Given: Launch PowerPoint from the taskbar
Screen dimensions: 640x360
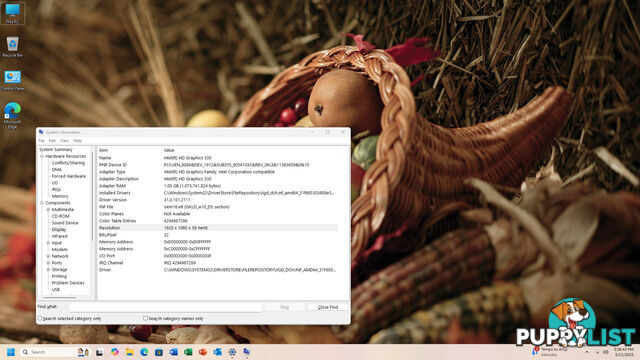Looking at the screenshot, I should pyautogui.click(x=203, y=352).
